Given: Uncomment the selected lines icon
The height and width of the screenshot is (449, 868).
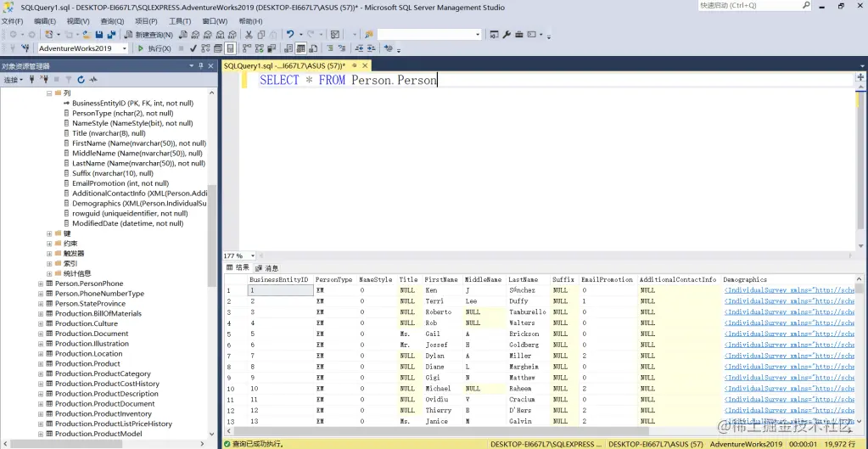Looking at the screenshot, I should click(342, 48).
